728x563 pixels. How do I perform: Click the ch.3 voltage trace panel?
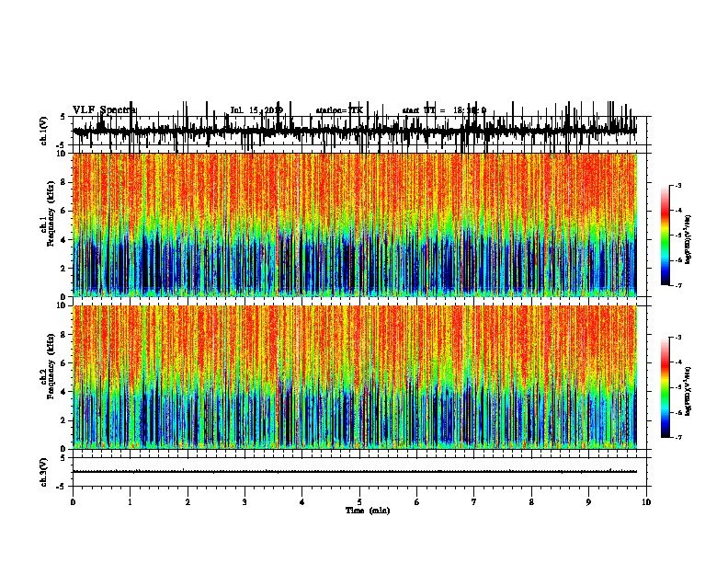coord(359,472)
